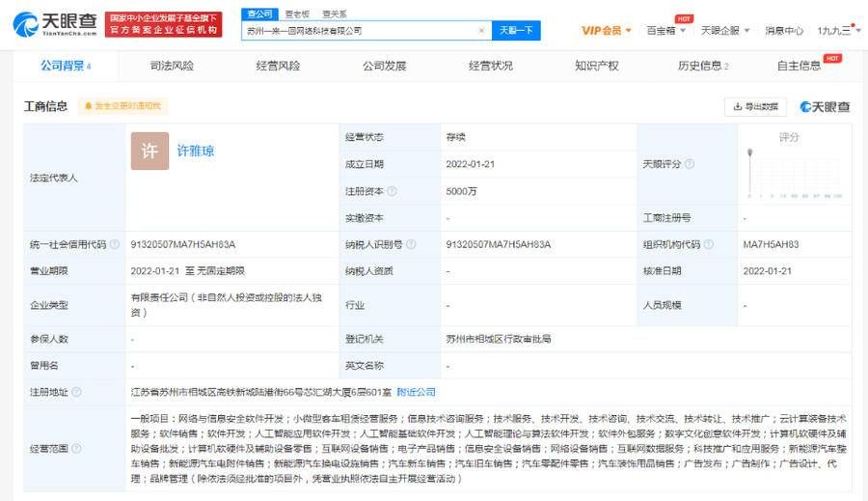This screenshot has width=868, height=501.
Task: Click help icon beside 统一社会信用代码
Action: click(115, 244)
